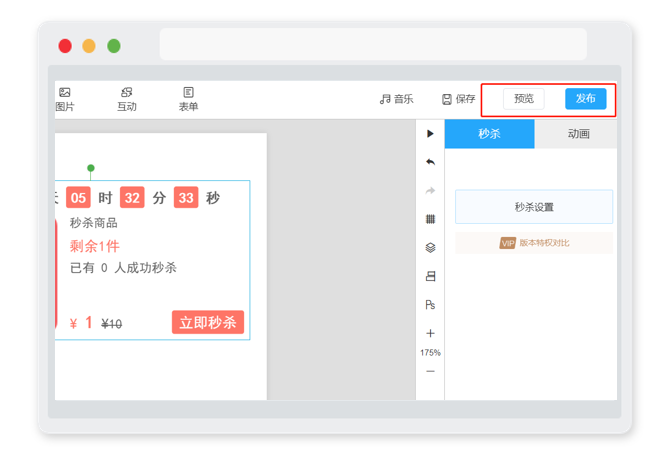Open the 图片 image tool
670x460 pixels.
coord(65,99)
